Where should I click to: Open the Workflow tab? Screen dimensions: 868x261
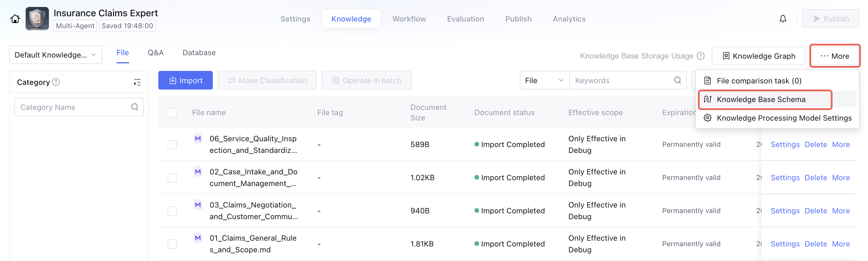coord(409,19)
